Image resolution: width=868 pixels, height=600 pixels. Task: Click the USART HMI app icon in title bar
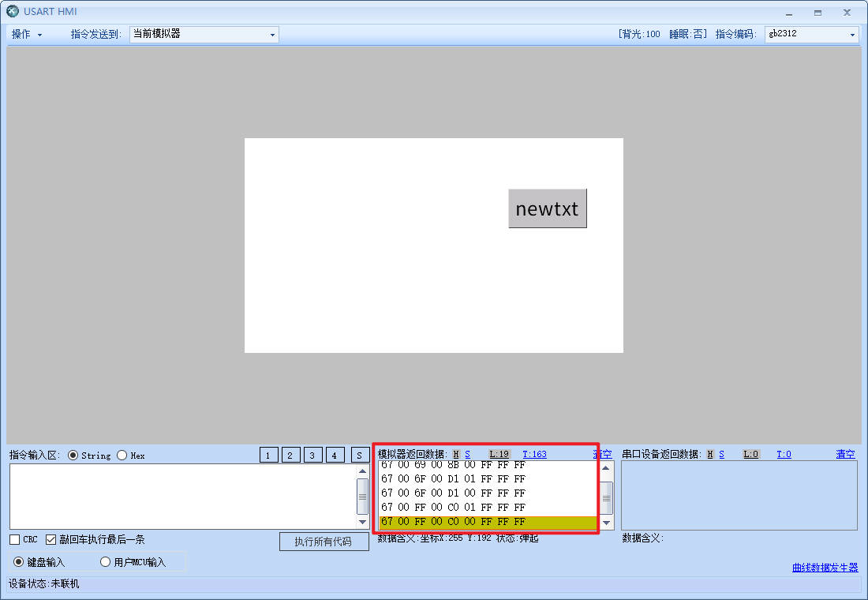pos(13,12)
